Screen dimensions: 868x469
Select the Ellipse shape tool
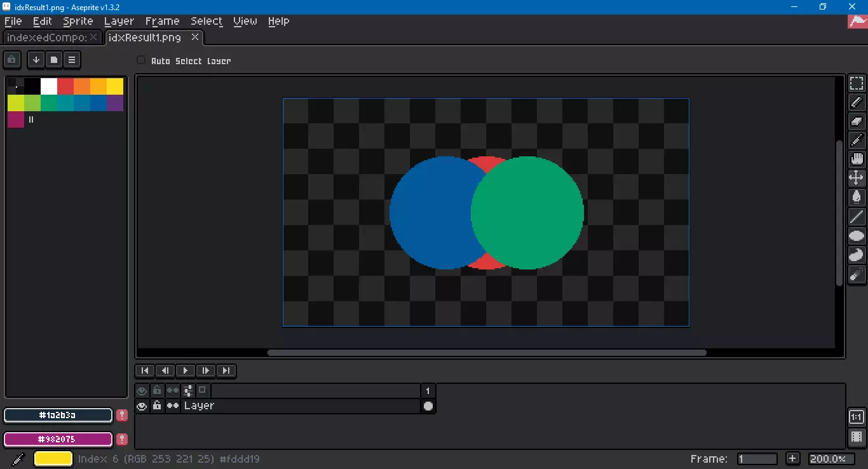857,236
